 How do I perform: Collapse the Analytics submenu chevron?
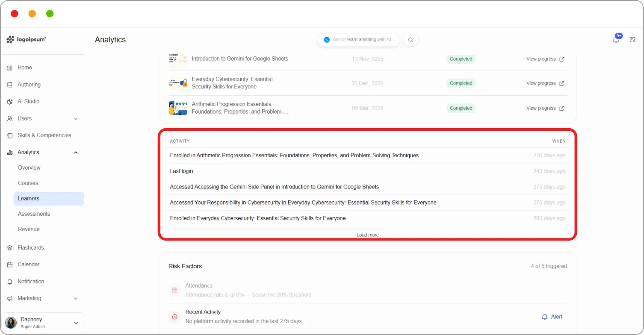click(76, 153)
